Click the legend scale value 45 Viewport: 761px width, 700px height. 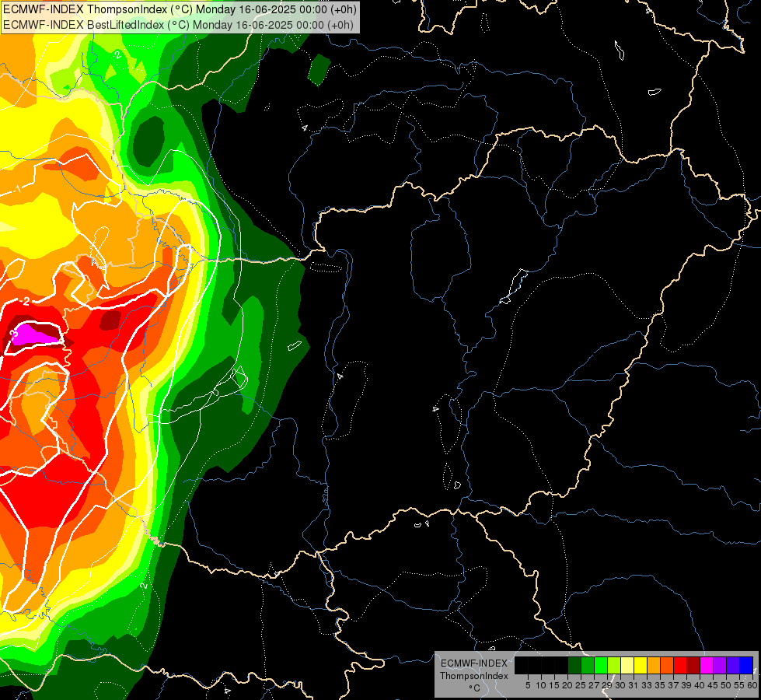click(x=713, y=685)
